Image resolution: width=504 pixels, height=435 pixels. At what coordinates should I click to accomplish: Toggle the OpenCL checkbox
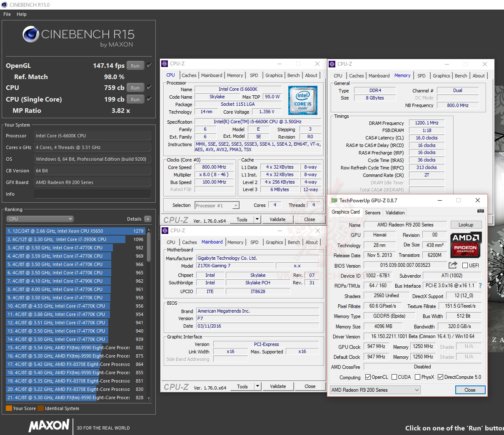368,377
